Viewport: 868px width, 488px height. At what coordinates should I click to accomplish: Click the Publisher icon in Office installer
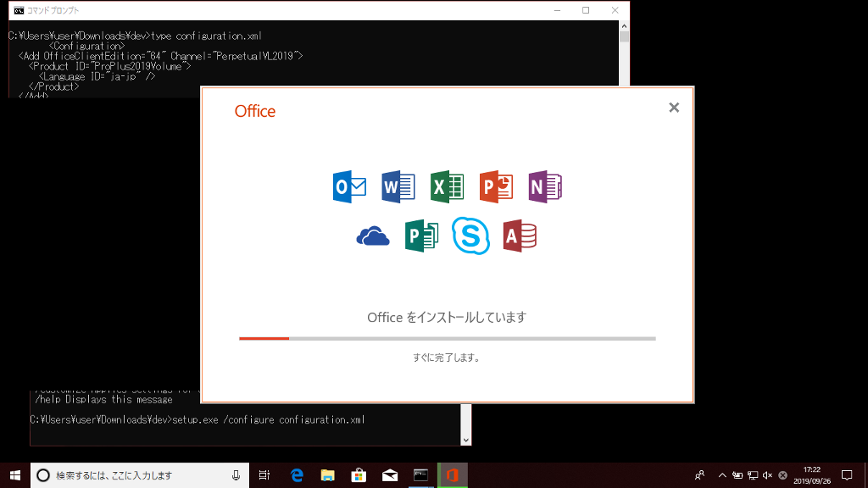point(422,236)
